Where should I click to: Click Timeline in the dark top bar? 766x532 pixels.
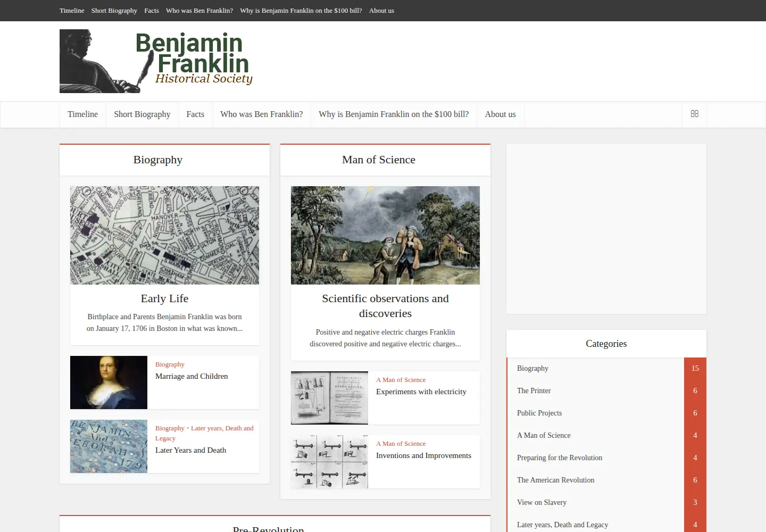point(72,11)
